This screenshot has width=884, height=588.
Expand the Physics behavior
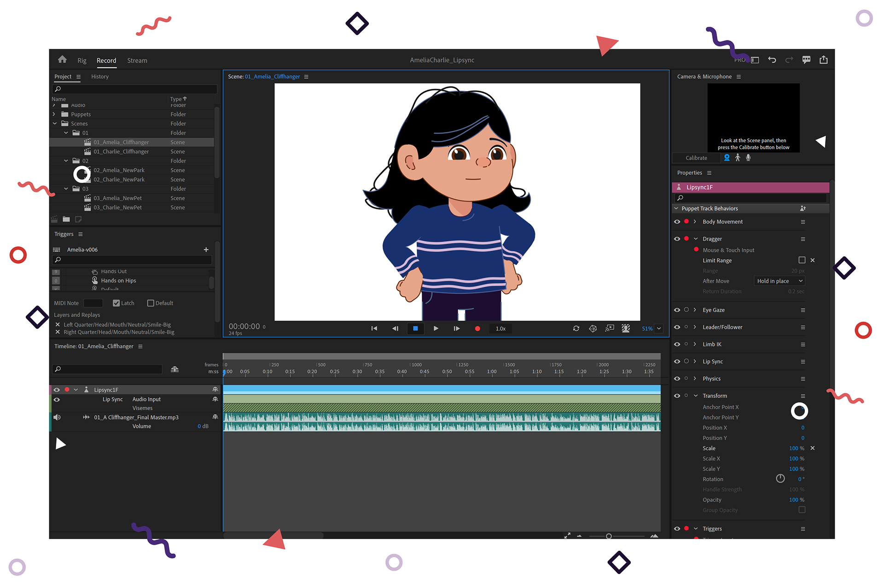[x=695, y=379]
